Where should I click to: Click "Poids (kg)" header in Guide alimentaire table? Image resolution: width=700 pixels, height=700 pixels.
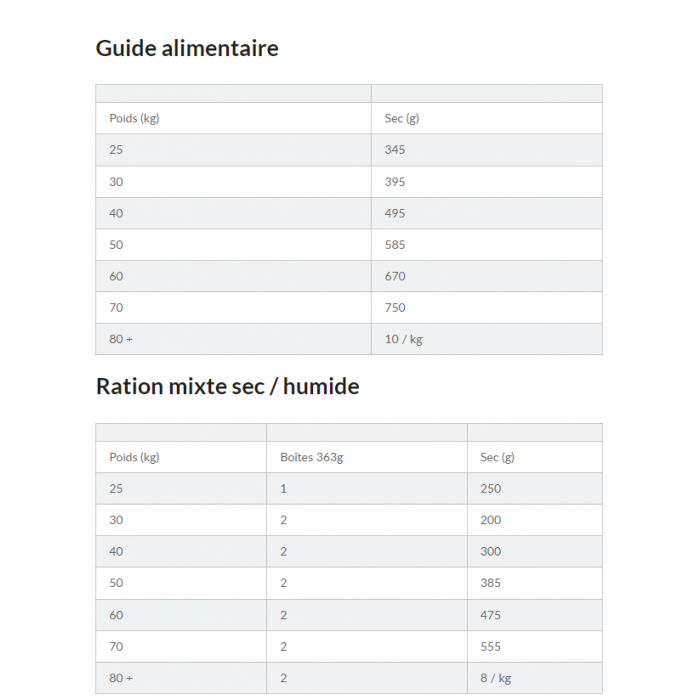(134, 118)
